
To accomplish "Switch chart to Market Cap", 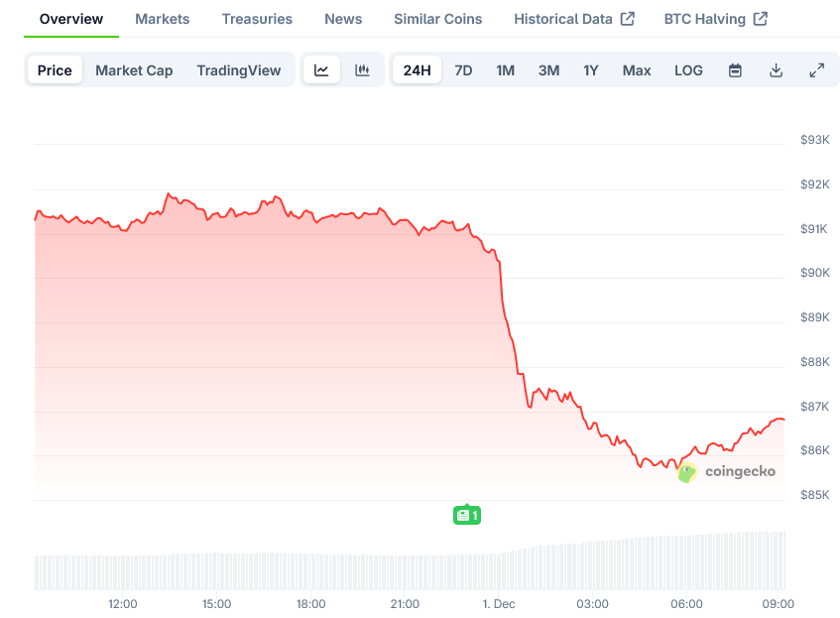I will (x=134, y=70).
